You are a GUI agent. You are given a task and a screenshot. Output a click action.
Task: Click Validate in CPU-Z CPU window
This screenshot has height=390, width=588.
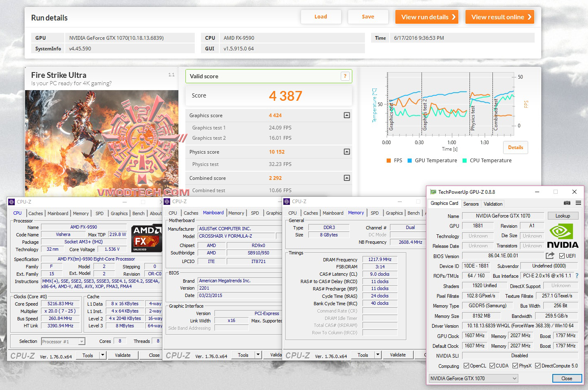(123, 355)
